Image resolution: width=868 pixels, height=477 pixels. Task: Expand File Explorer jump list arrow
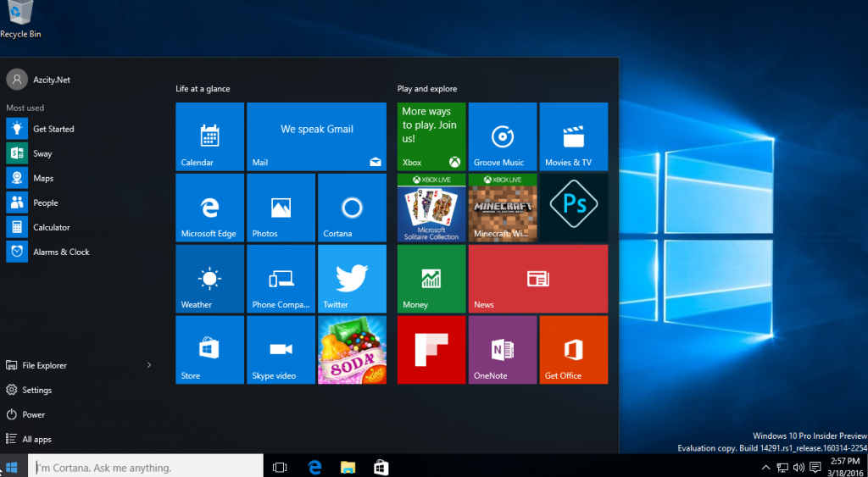149,365
